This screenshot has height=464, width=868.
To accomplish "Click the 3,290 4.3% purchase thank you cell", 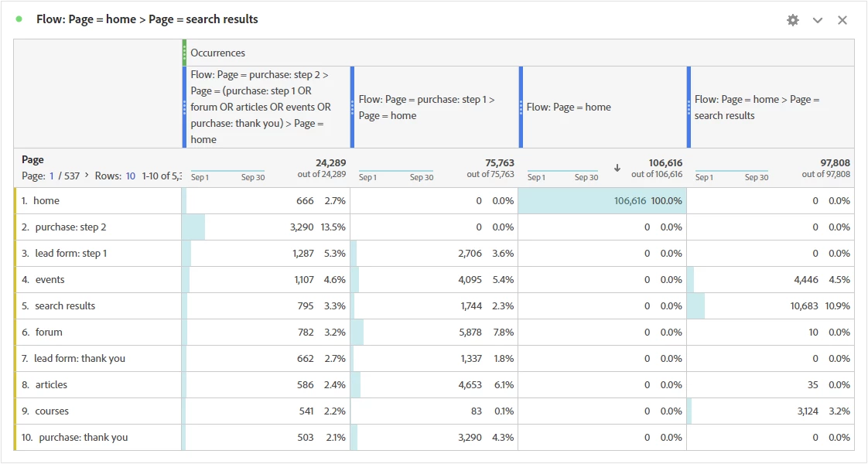I will tap(434, 437).
